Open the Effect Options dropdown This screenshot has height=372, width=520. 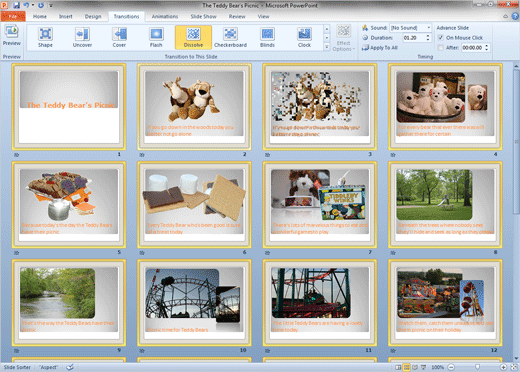pyautogui.click(x=344, y=38)
